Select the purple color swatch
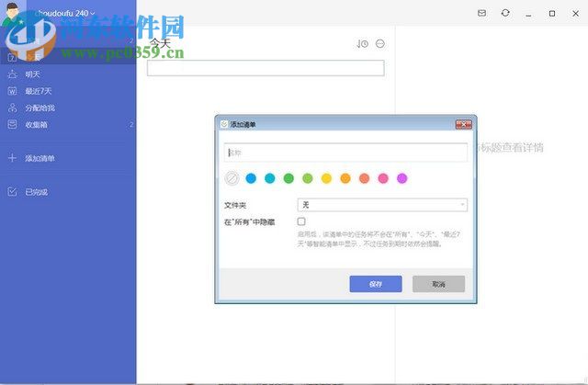 tap(402, 178)
